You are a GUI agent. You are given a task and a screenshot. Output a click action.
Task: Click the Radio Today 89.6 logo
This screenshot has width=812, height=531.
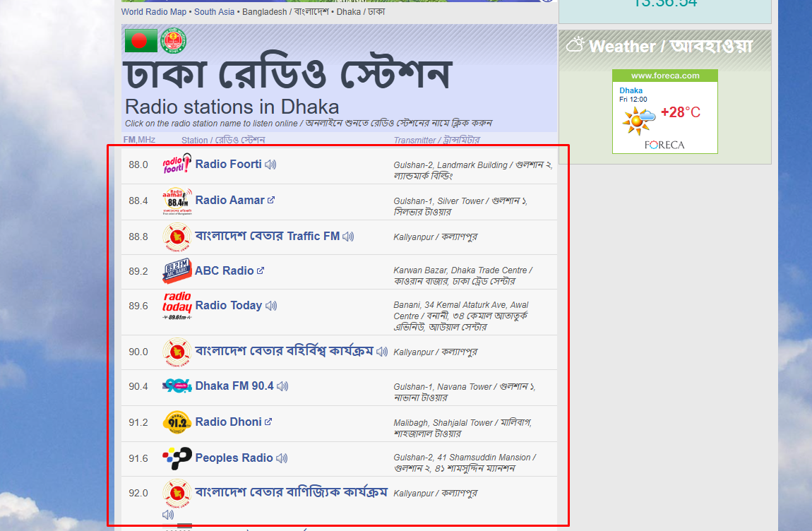tap(177, 304)
